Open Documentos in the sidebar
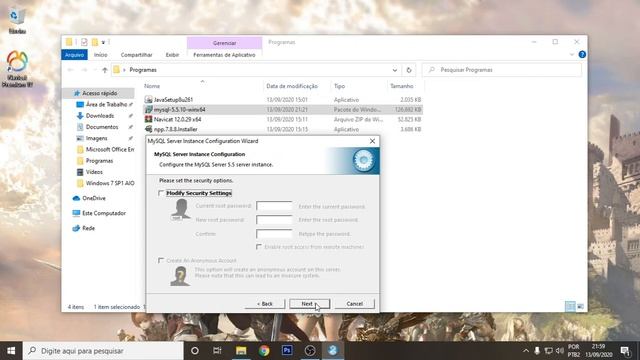Image resolution: width=640 pixels, height=360 pixels. pyautogui.click(x=102, y=127)
